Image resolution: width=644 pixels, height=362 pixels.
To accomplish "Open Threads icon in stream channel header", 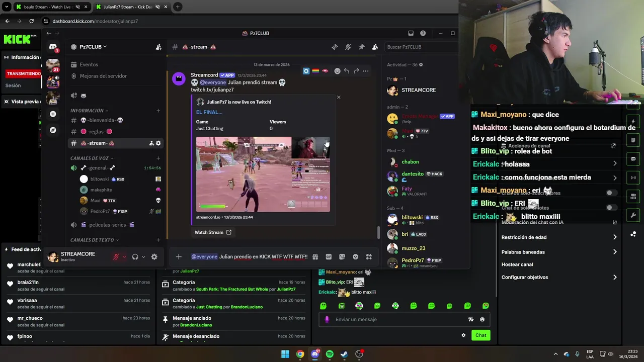I will pyautogui.click(x=335, y=47).
